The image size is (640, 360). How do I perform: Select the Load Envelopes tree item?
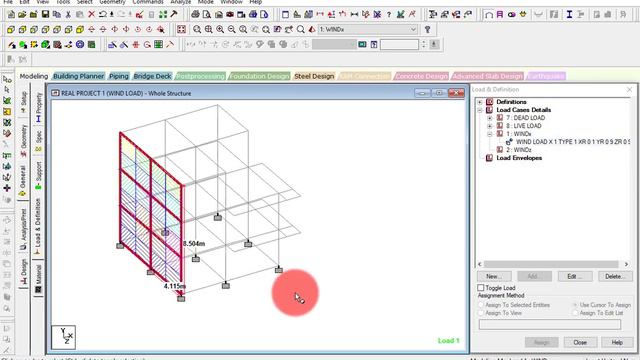pos(519,158)
